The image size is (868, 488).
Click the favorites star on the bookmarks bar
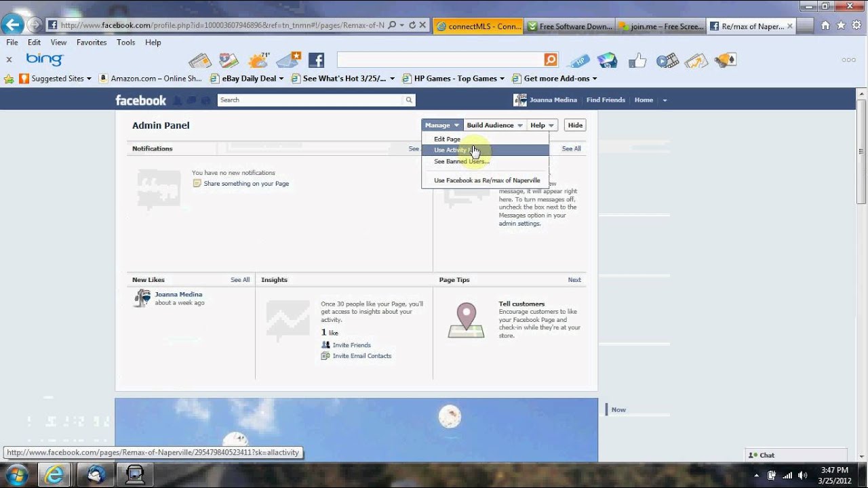pyautogui.click(x=9, y=79)
